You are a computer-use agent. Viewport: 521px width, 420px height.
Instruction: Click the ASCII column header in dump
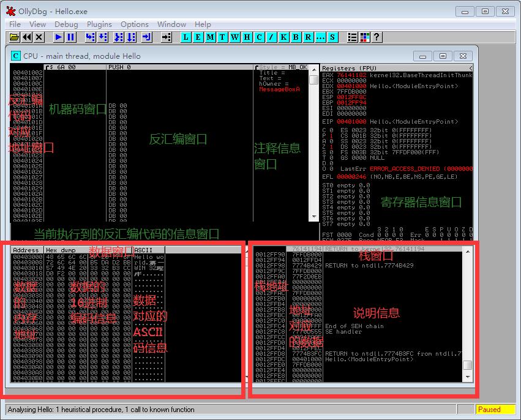click(x=149, y=250)
